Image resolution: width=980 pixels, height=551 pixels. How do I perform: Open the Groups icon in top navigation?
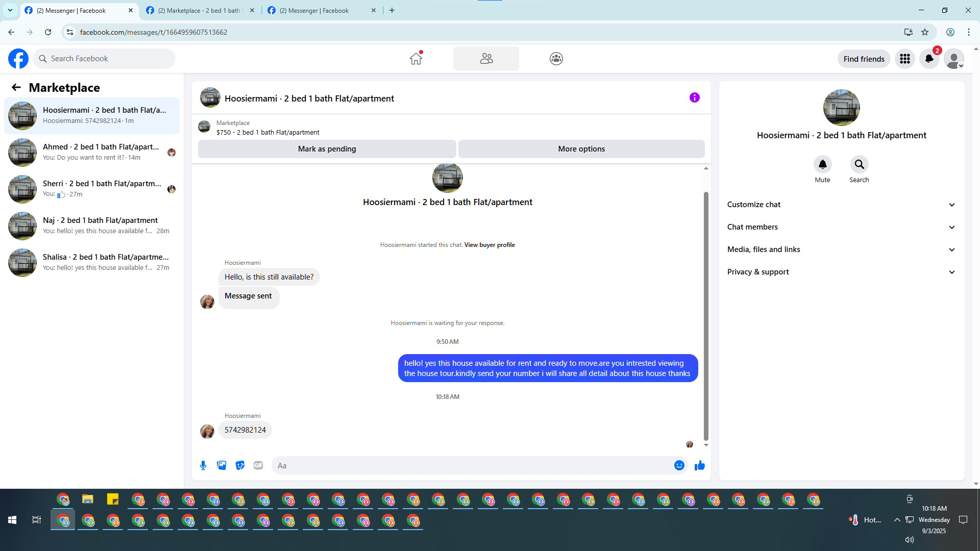click(x=556, y=59)
